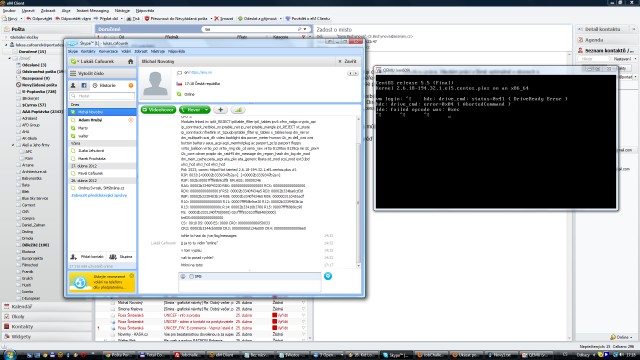Image resolution: width=640 pixels, height=360 pixels.
Task: Select the Facebook tab in Skype
Action: (84, 85)
